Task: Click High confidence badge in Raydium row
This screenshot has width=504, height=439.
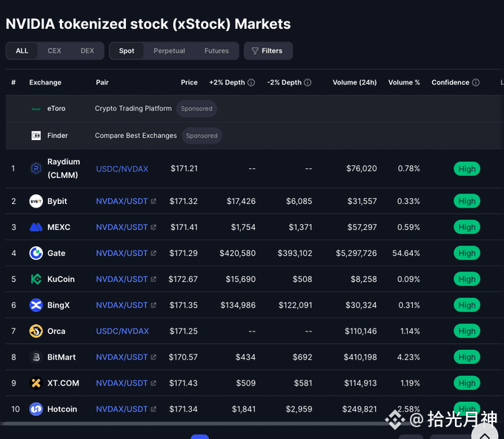Action: (x=467, y=169)
